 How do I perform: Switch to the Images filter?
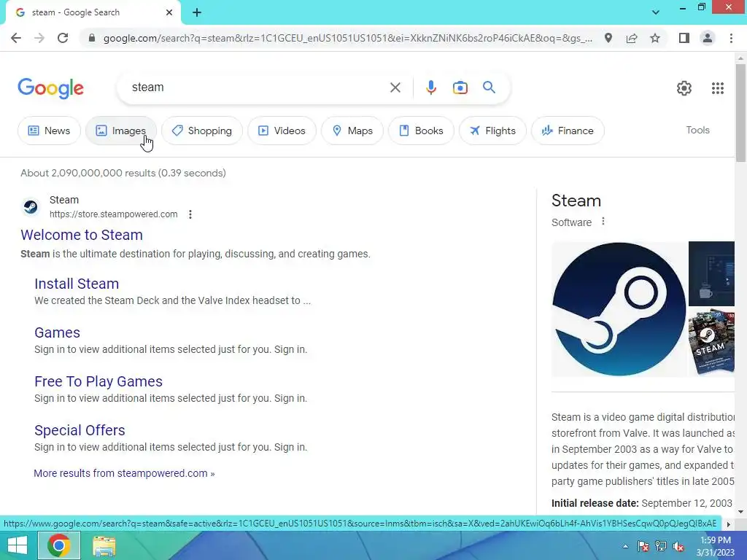click(x=121, y=131)
